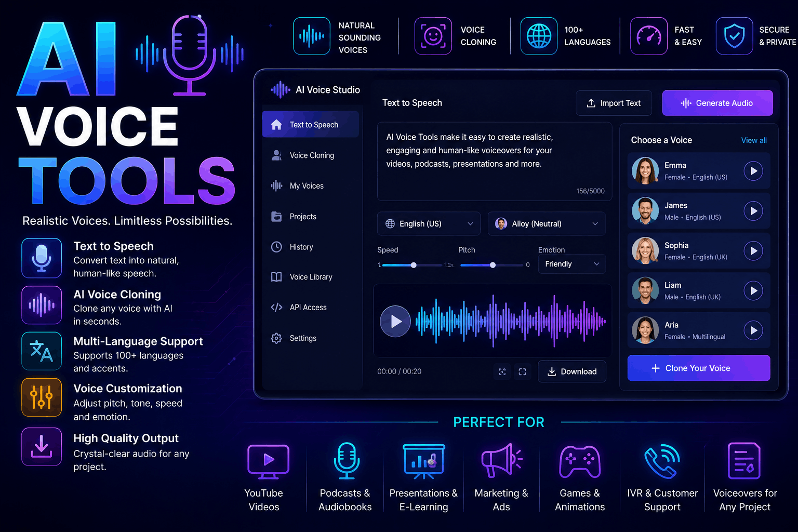This screenshot has width=798, height=532.
Task: Open Projects in sidebar
Action: (310, 217)
